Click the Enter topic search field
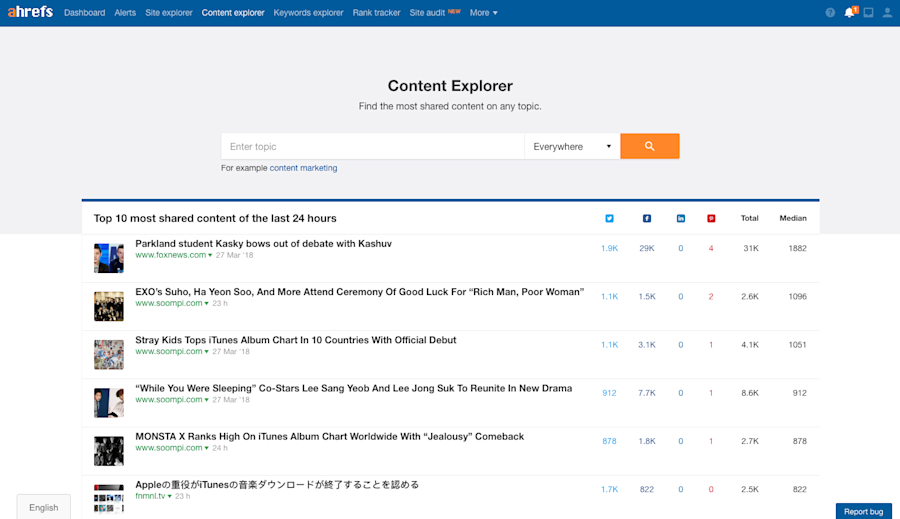The image size is (900, 519). point(373,146)
